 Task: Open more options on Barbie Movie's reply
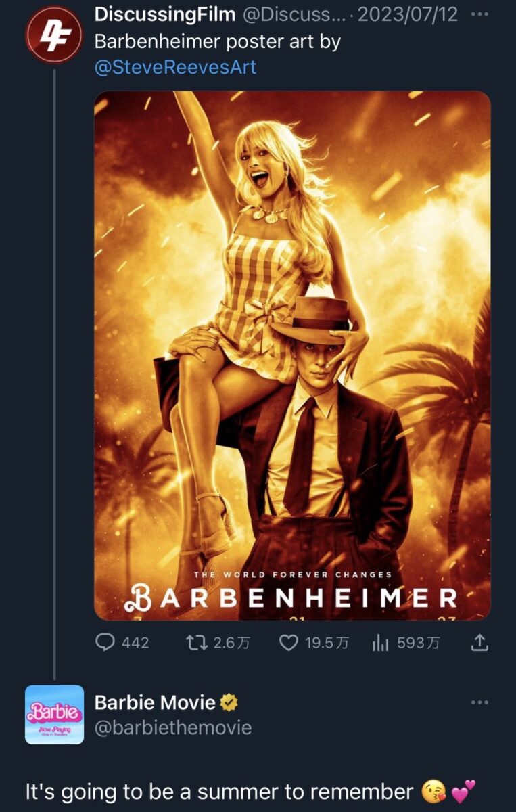[x=479, y=702]
